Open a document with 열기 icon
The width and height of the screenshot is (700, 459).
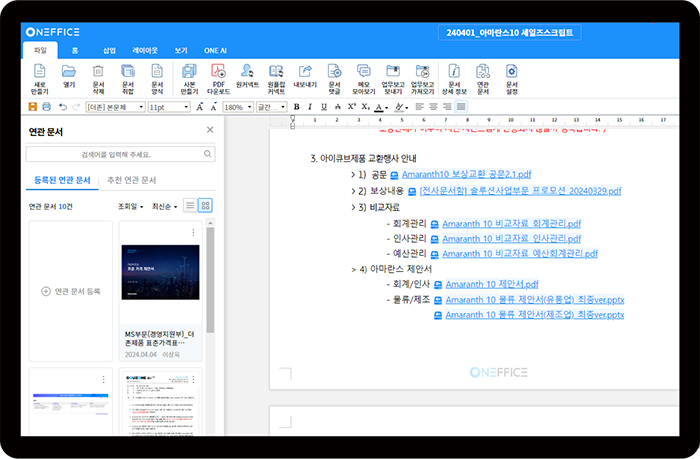point(69,76)
